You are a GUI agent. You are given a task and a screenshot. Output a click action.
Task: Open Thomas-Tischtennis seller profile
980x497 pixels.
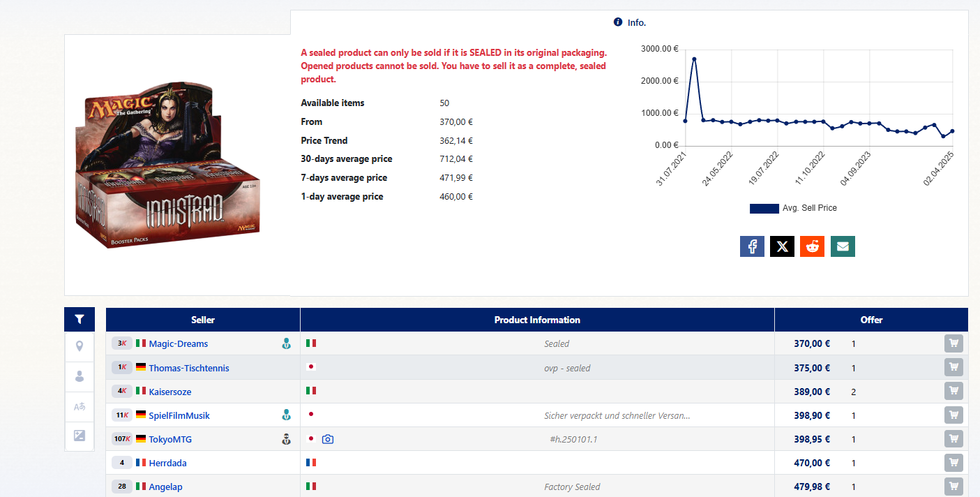[188, 368]
